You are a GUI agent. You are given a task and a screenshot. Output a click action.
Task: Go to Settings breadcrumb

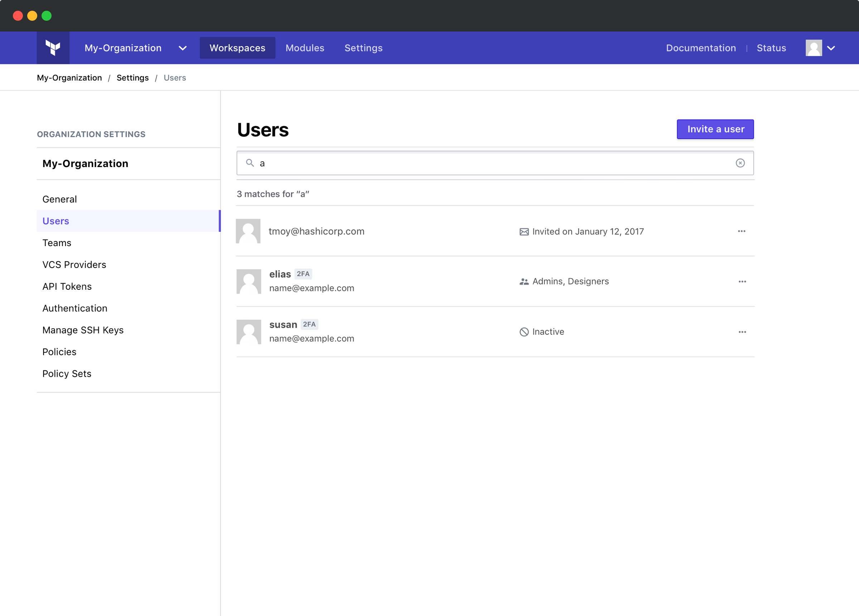click(132, 78)
